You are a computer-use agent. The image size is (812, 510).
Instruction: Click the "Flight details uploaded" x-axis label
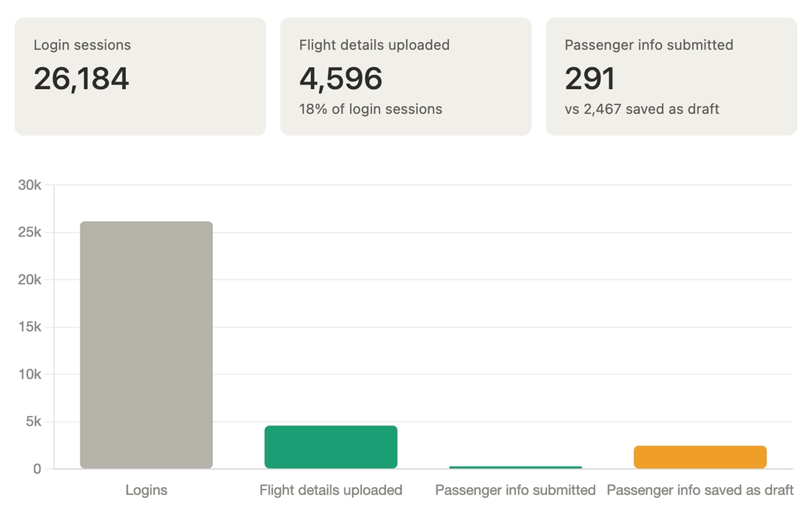pos(331,490)
